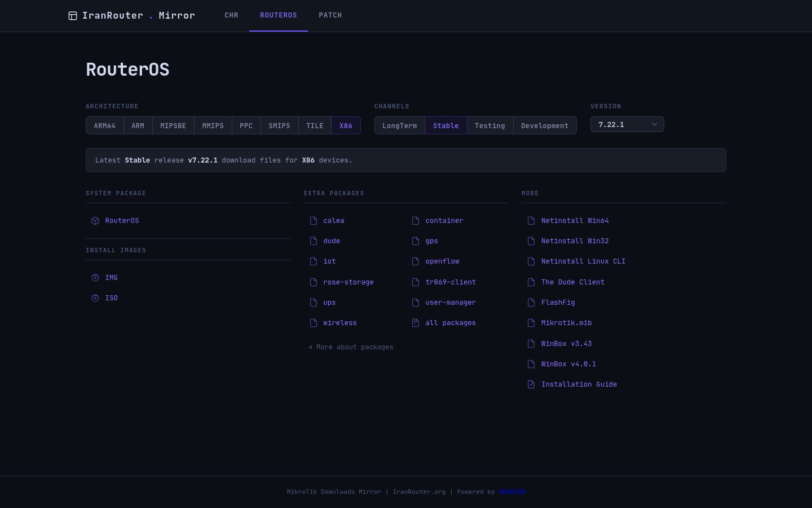Image resolution: width=812 pixels, height=508 pixels.
Task: Open the PATCH tab
Action: point(330,15)
